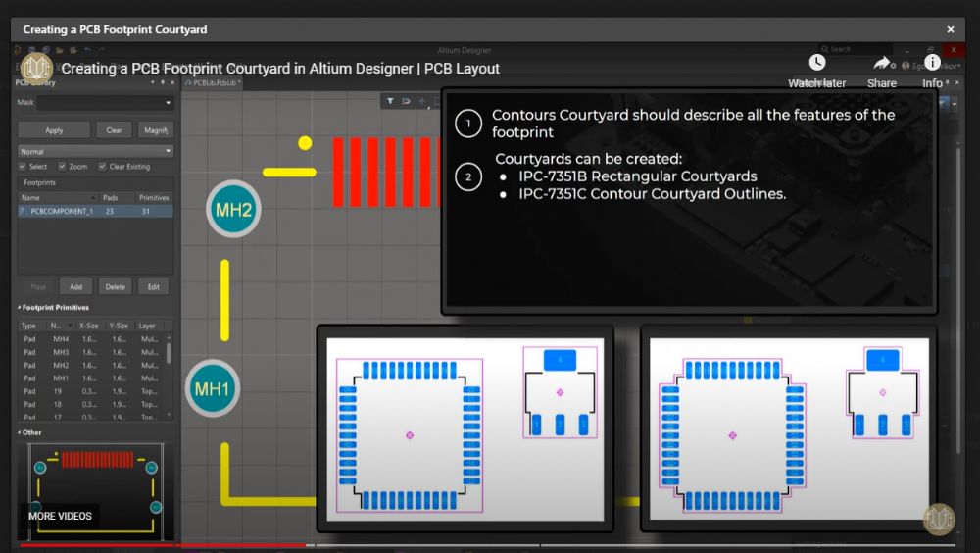
Task: Click the Watch later clock icon
Action: (x=817, y=63)
